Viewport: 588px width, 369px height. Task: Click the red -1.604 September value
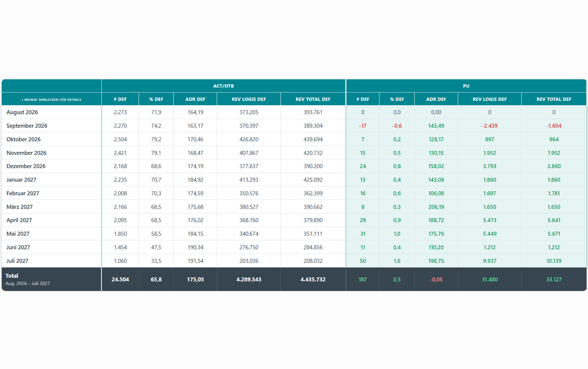point(554,126)
